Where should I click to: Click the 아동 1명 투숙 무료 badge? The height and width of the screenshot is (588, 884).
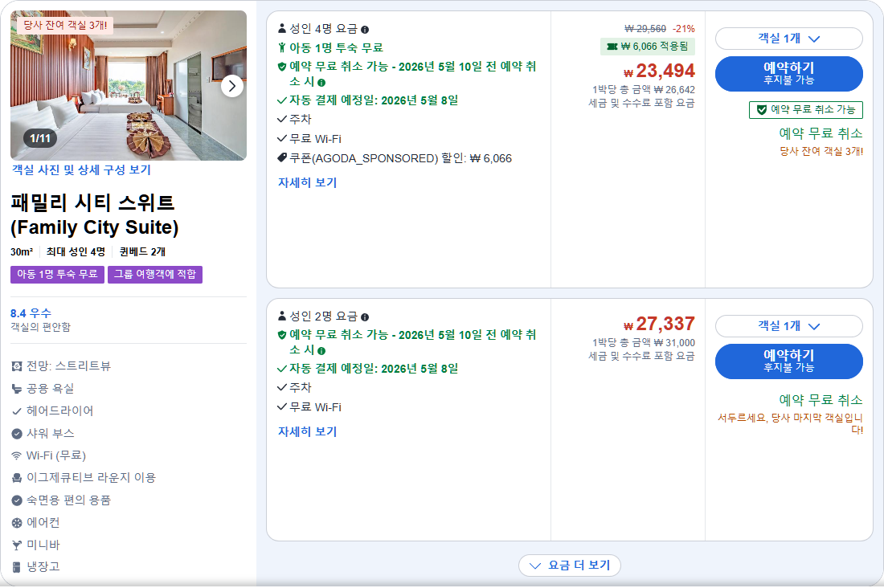(56, 274)
